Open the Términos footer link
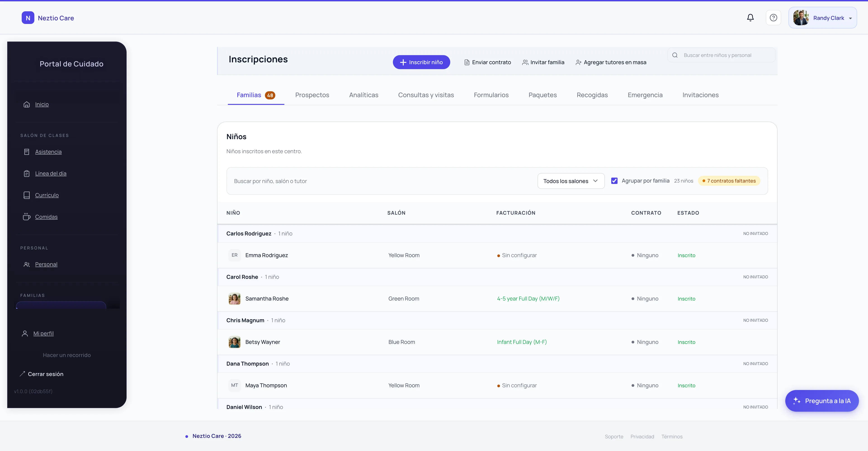The height and width of the screenshot is (451, 868). [x=672, y=437]
